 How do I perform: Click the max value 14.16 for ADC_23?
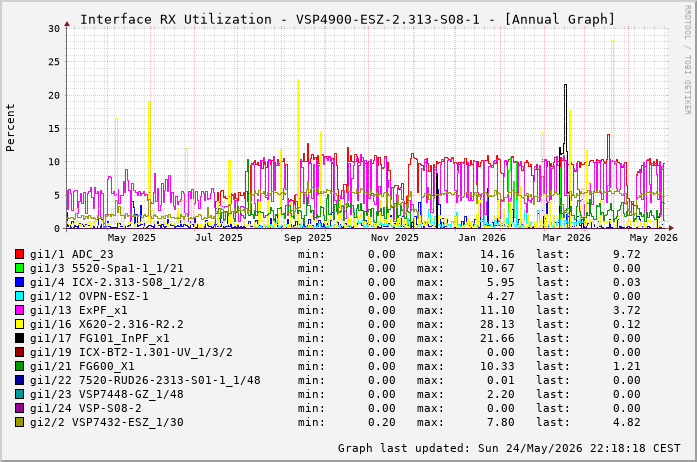[497, 254]
